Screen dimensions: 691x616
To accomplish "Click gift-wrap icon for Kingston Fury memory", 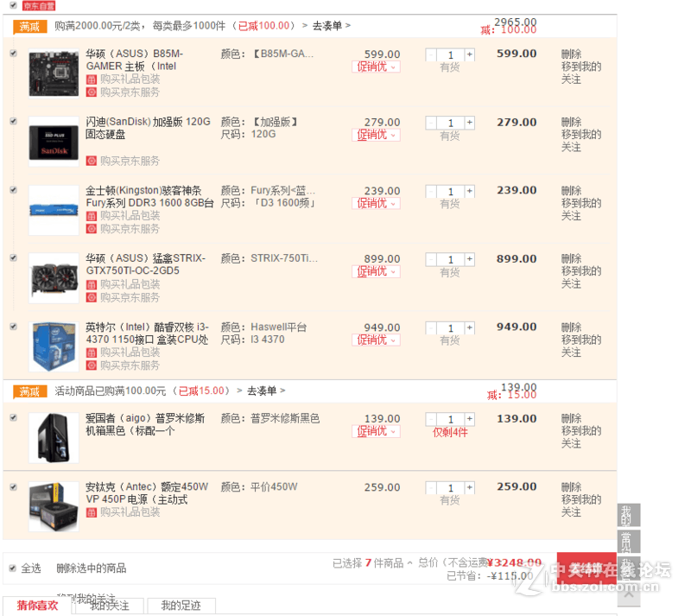I will 92,216.
